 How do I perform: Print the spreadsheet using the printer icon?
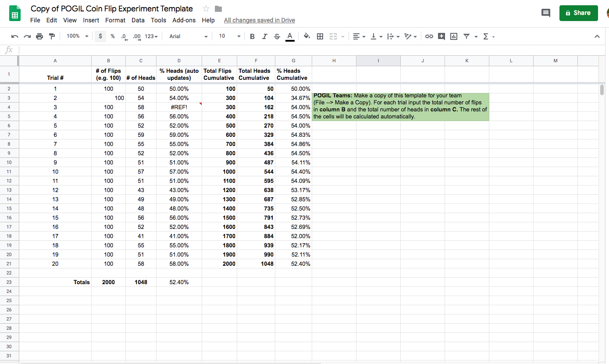click(39, 36)
